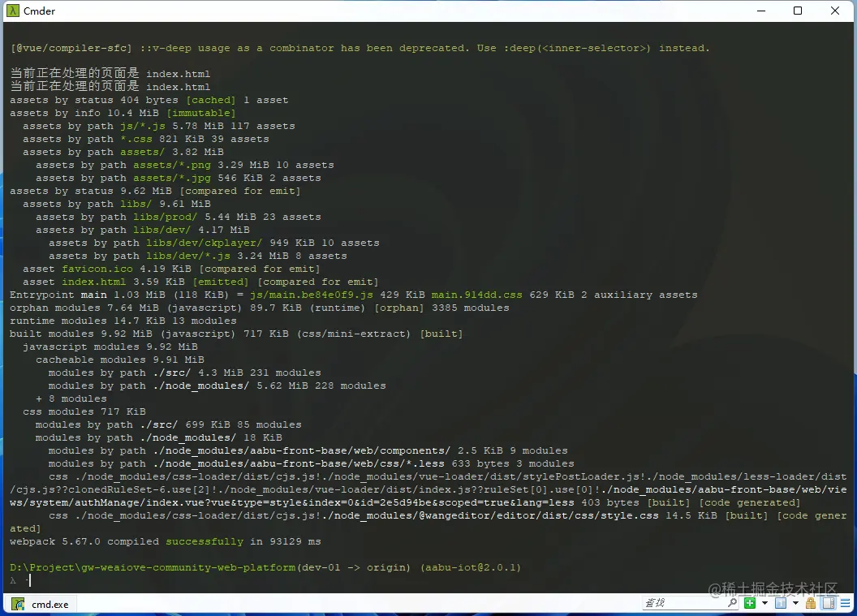This screenshot has height=616, width=857.
Task: Click the 'Entrypoint main' text
Action: pyautogui.click(x=58, y=295)
